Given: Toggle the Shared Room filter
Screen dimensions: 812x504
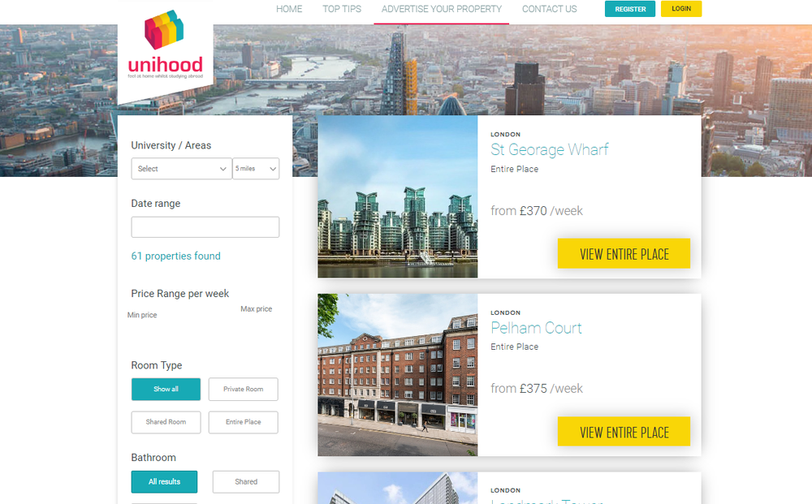Looking at the screenshot, I should coord(166,422).
